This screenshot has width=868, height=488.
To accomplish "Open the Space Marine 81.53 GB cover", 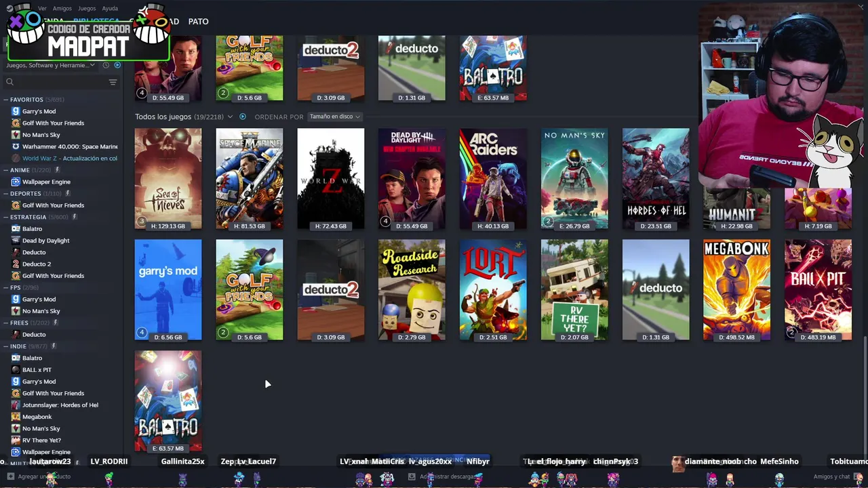I will pyautogui.click(x=250, y=179).
